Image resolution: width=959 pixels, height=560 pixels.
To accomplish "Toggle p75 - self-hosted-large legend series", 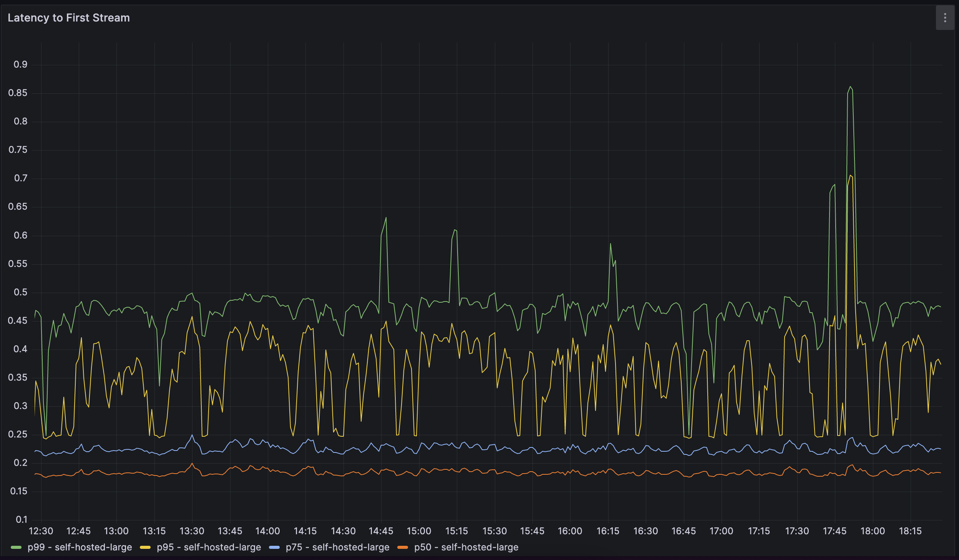I will click(337, 547).
